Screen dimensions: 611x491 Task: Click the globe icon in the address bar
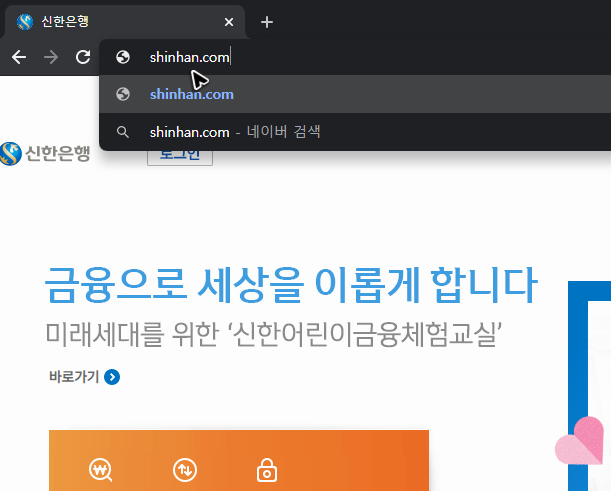123,57
